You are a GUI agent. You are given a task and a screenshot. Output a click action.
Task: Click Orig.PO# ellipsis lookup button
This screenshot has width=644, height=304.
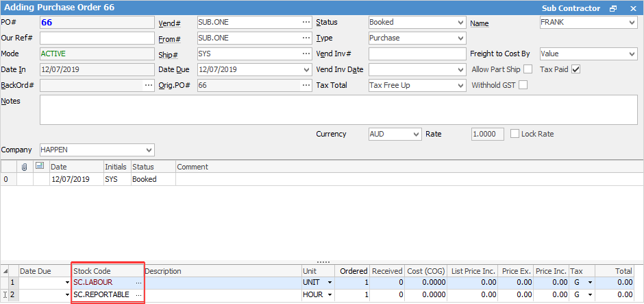[x=306, y=85]
